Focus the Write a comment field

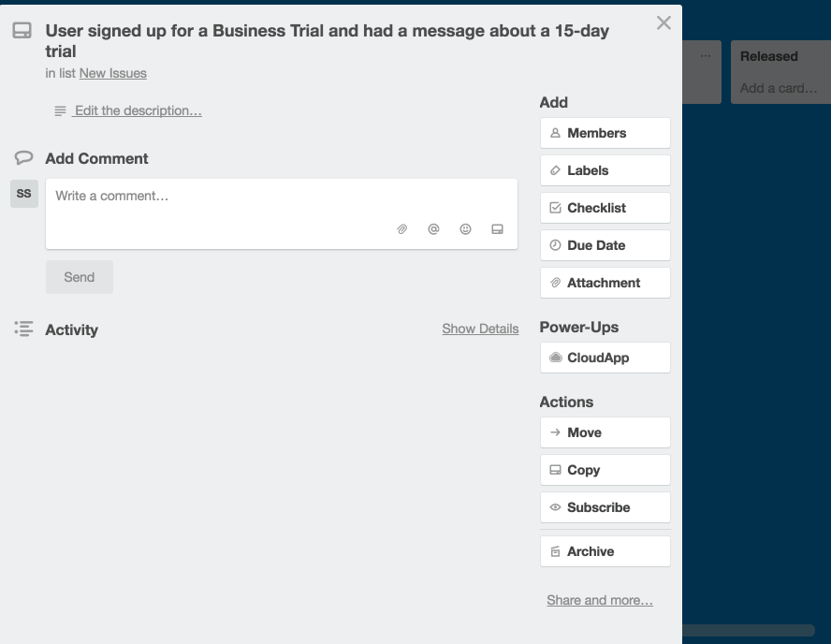pyautogui.click(x=282, y=214)
